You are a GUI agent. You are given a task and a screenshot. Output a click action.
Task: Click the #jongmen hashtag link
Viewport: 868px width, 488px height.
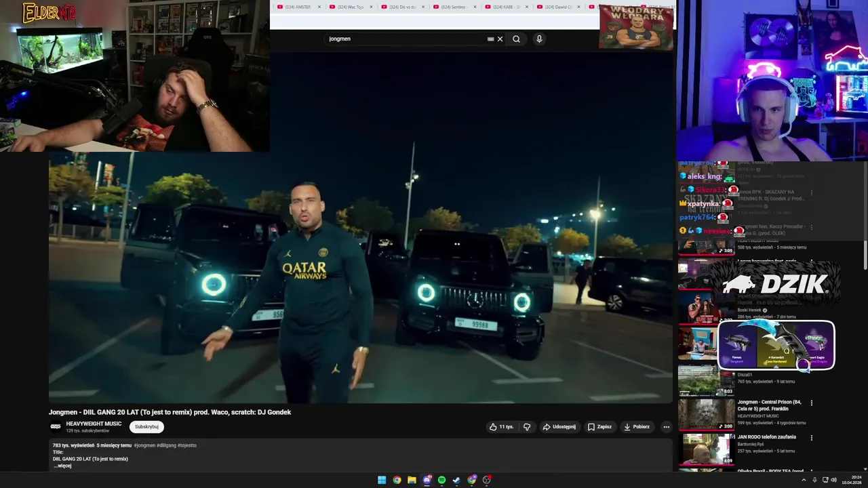click(x=144, y=445)
